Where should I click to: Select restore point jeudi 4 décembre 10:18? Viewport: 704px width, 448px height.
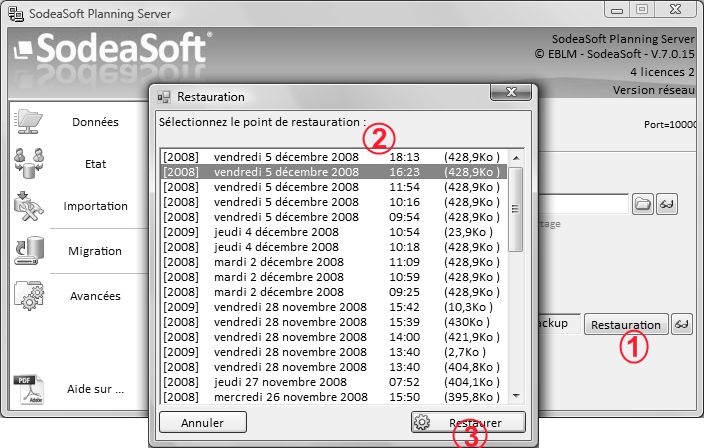coord(334,247)
